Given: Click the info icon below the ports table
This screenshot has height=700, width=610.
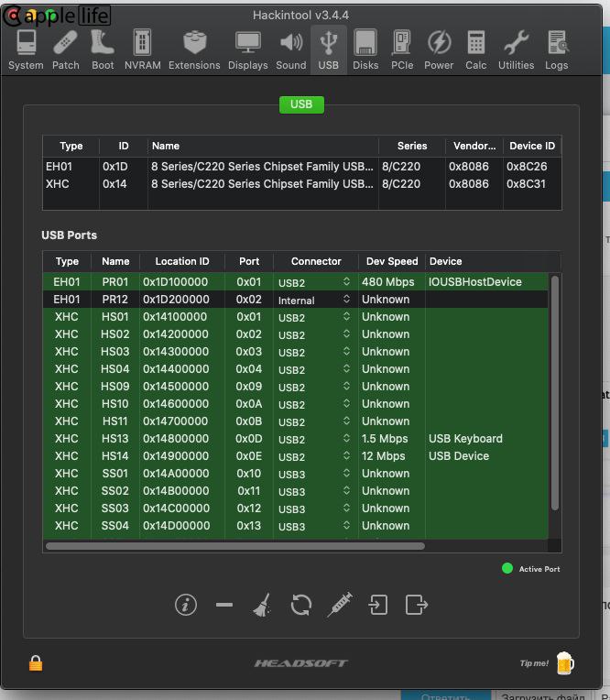Looking at the screenshot, I should 186,605.
